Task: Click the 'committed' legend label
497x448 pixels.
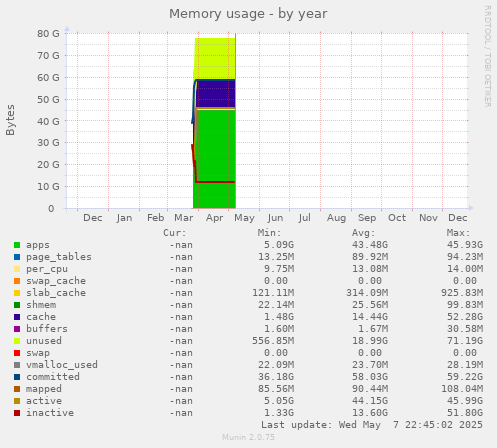Action: pyautogui.click(x=53, y=377)
